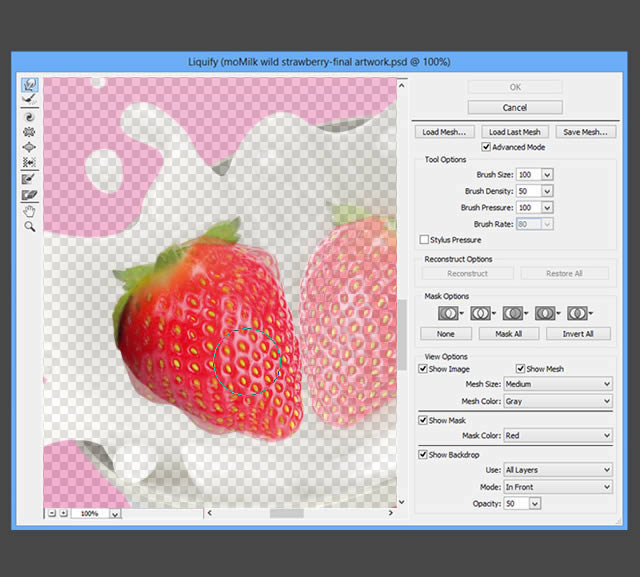Open the Brush Density dropdown arrow
This screenshot has height=577, width=640.
547,191
